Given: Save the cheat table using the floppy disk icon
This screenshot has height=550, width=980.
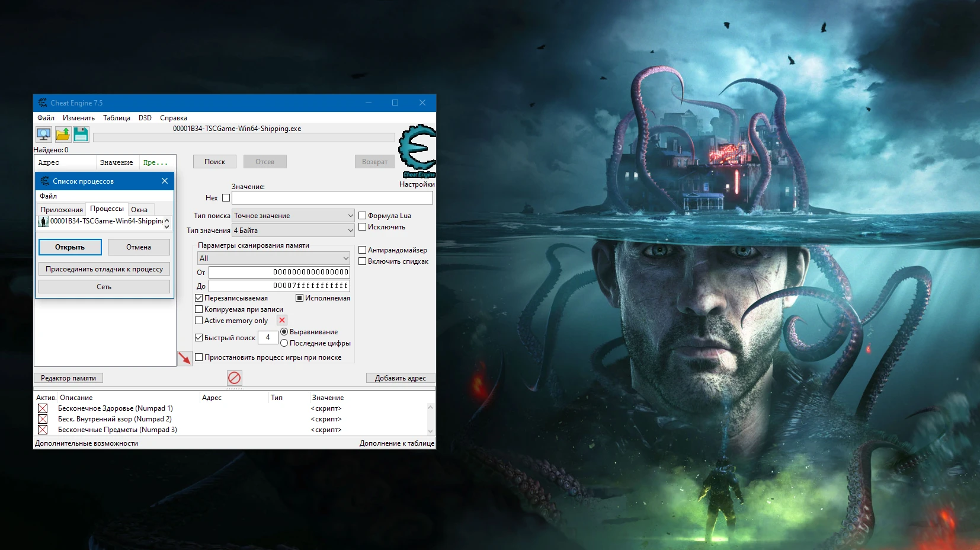Looking at the screenshot, I should (81, 134).
